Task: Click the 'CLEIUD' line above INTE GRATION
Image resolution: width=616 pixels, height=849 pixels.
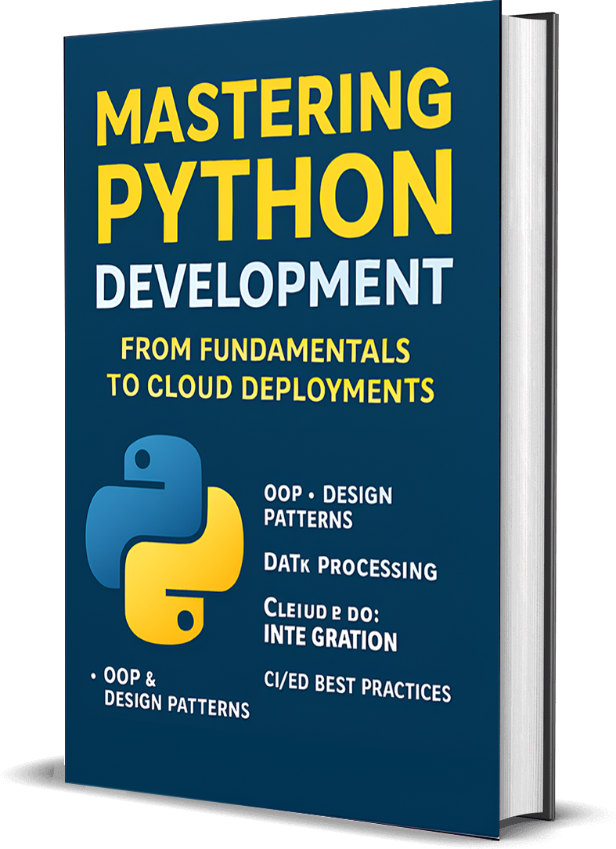Action: click(x=322, y=610)
